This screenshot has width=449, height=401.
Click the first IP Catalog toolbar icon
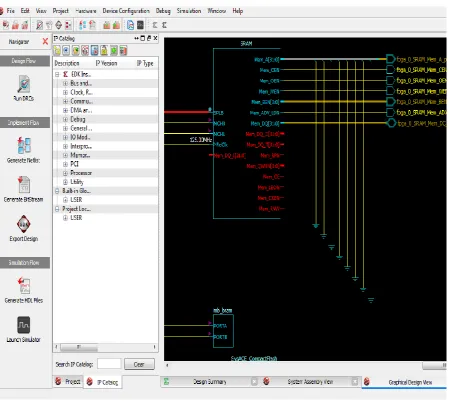57,51
